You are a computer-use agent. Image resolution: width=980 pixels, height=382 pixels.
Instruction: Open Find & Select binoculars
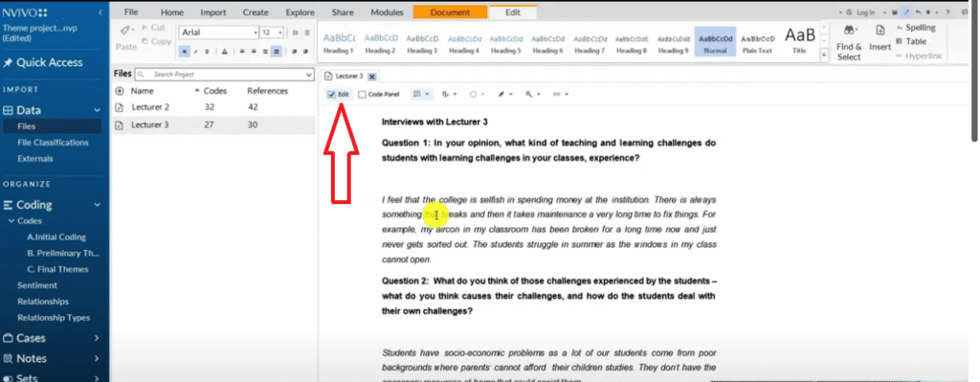[849, 31]
